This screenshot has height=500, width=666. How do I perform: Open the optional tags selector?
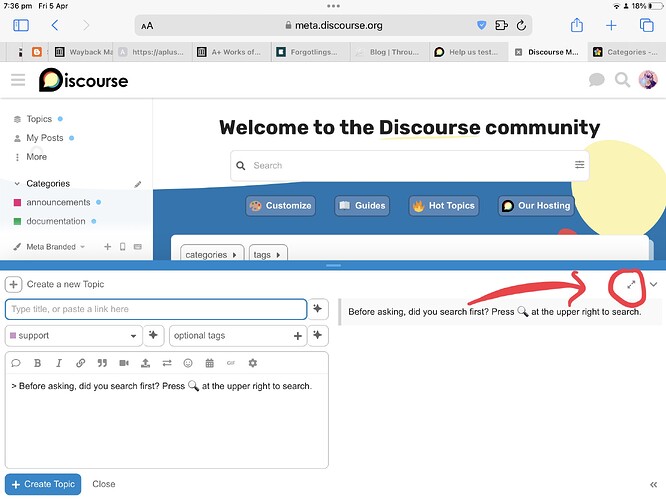(237, 336)
